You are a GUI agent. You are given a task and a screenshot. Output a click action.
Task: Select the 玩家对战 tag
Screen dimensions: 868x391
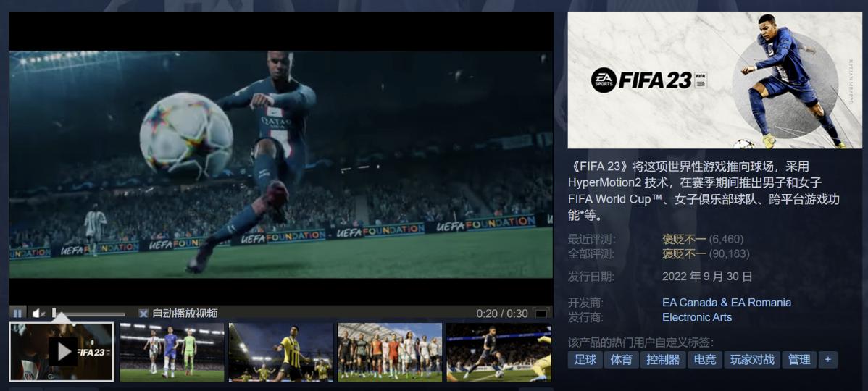click(752, 359)
